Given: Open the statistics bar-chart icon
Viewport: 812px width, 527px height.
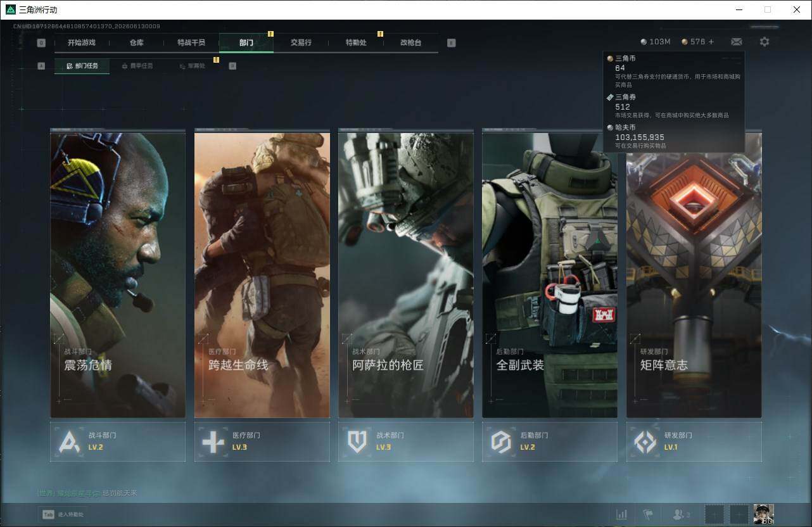Looking at the screenshot, I should coord(622,514).
